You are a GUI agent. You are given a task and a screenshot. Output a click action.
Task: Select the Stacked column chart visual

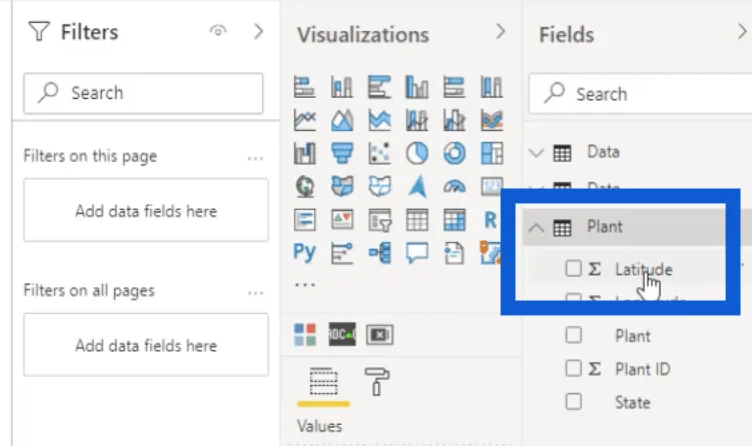(x=342, y=87)
